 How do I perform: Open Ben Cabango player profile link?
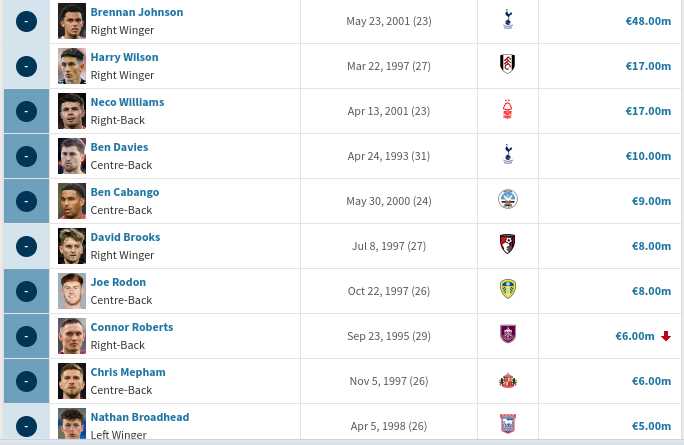[125, 192]
